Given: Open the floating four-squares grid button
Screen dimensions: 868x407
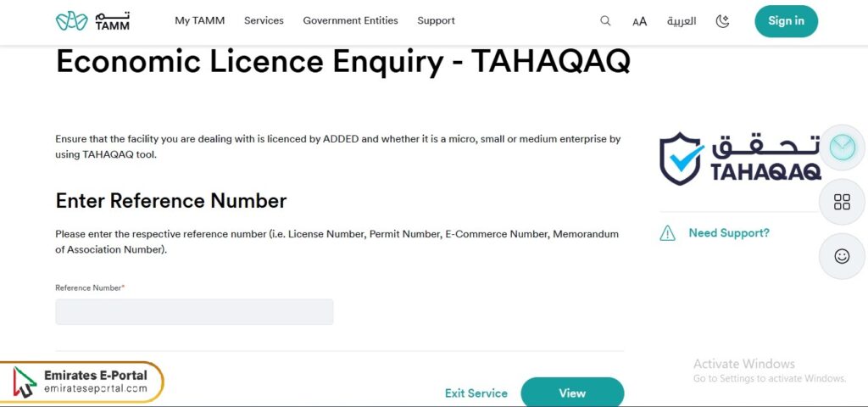Looking at the screenshot, I should pyautogui.click(x=842, y=202).
